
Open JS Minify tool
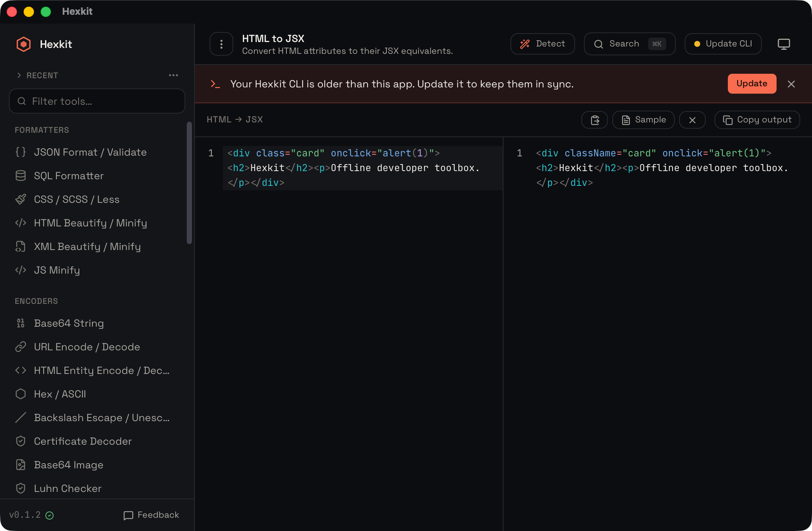[x=97, y=270]
